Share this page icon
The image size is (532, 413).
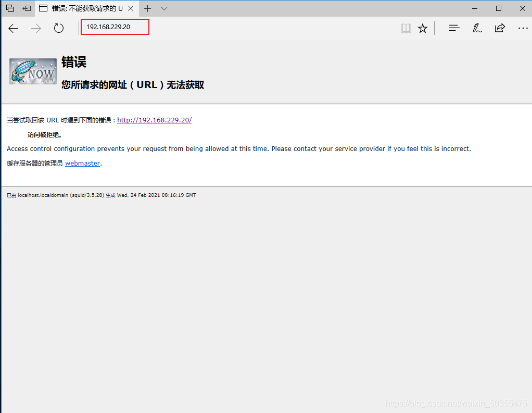pyautogui.click(x=500, y=28)
